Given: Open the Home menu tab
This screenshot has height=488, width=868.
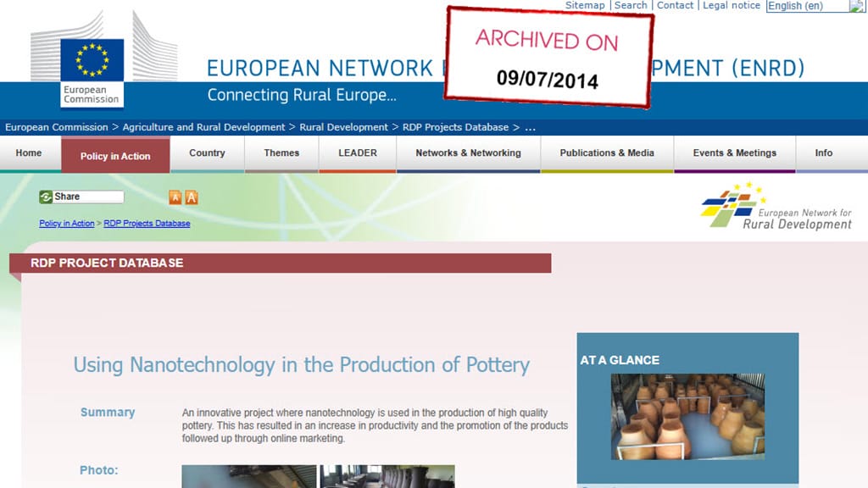Looking at the screenshot, I should [29, 153].
